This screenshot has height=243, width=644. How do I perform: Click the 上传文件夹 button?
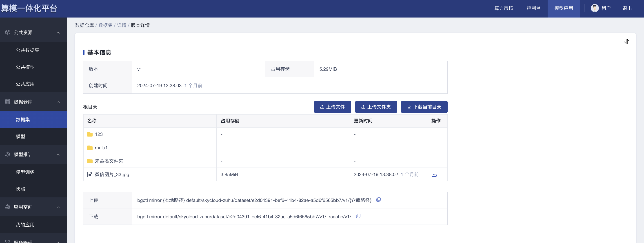pyautogui.click(x=376, y=107)
